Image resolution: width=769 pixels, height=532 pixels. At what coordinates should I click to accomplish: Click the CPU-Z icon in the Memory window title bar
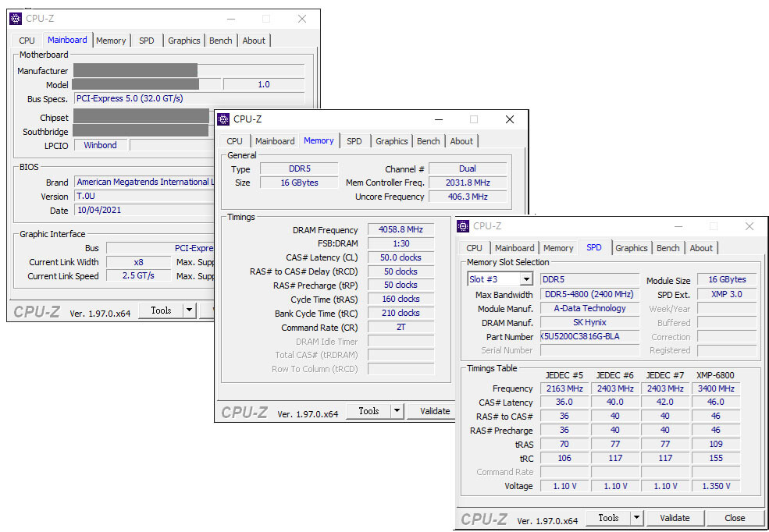click(223, 119)
